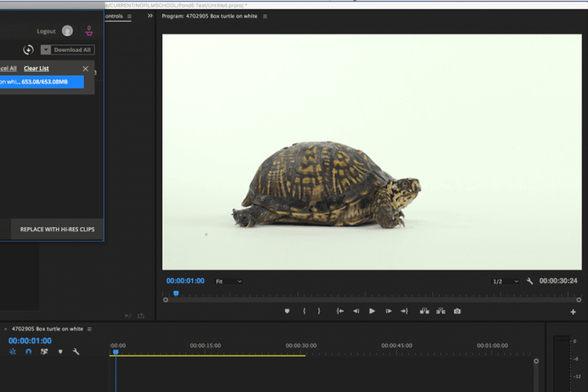This screenshot has height=392, width=588.
Task: Click the Program monitor current timecode 00:00:01:00
Action: 185,281
